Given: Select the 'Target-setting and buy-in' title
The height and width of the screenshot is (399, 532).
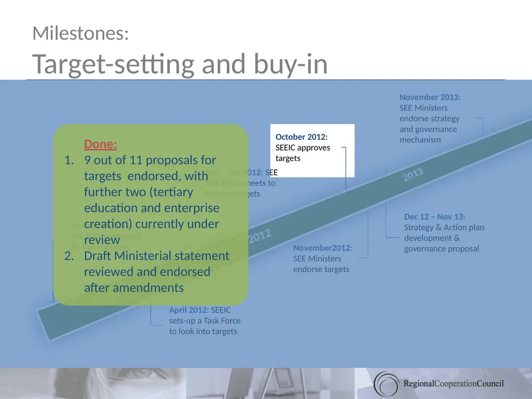Looking at the screenshot, I should pyautogui.click(x=180, y=64).
